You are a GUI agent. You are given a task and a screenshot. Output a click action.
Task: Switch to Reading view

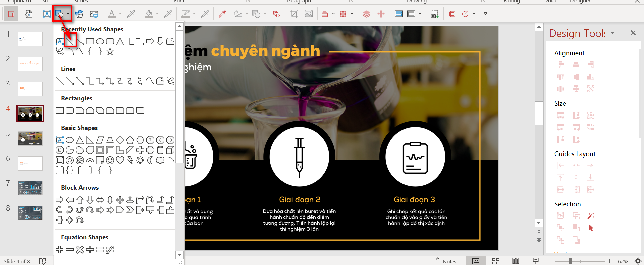(516, 261)
